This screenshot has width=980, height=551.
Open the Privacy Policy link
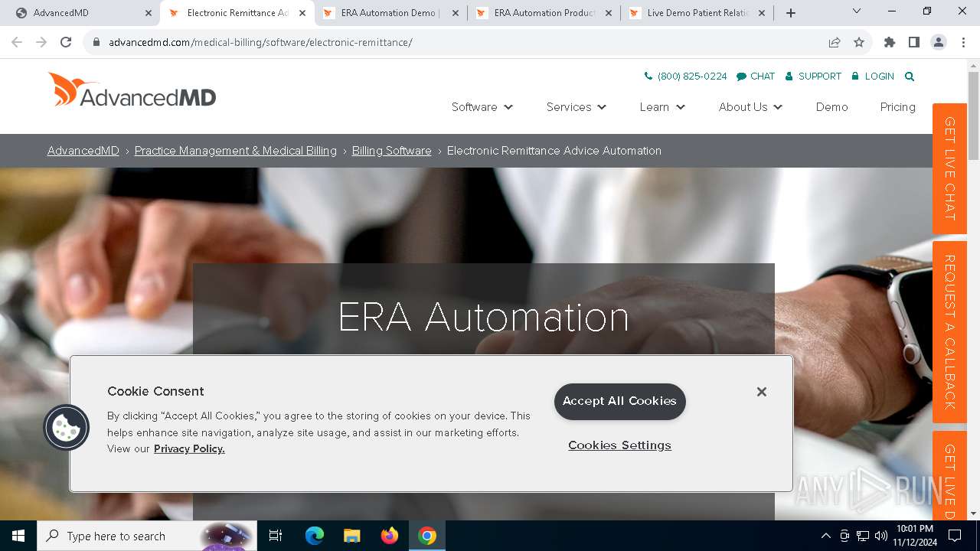pyautogui.click(x=189, y=449)
